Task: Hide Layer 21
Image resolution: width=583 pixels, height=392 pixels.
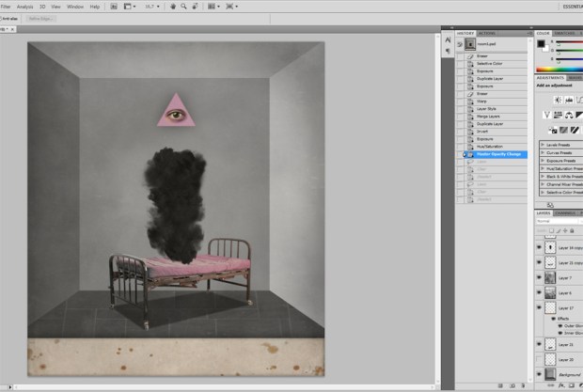Action: (x=539, y=344)
